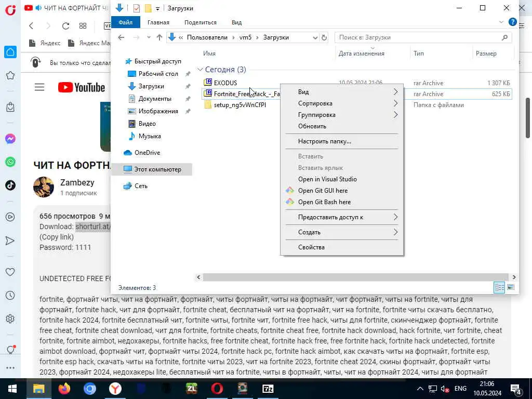The image size is (532, 399).
Task: Open shopping bag icon in Opera sidebar
Action: [10, 107]
